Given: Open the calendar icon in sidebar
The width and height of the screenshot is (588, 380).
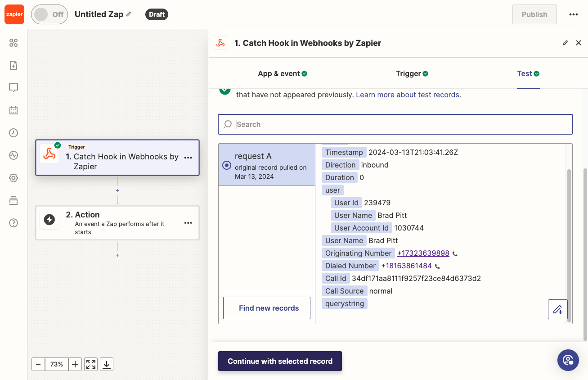Looking at the screenshot, I should coord(13,110).
